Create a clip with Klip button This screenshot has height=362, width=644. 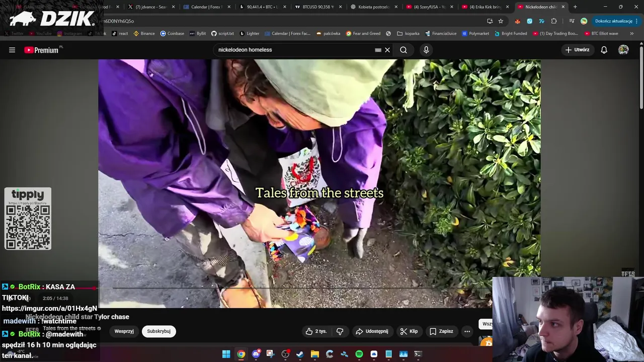409,331
